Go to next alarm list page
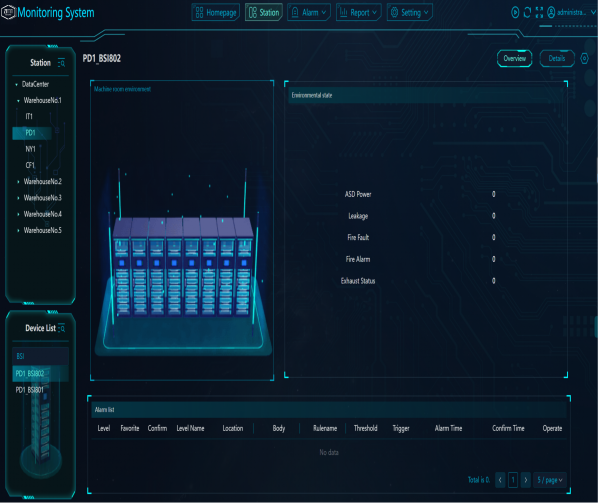 pyautogui.click(x=526, y=480)
